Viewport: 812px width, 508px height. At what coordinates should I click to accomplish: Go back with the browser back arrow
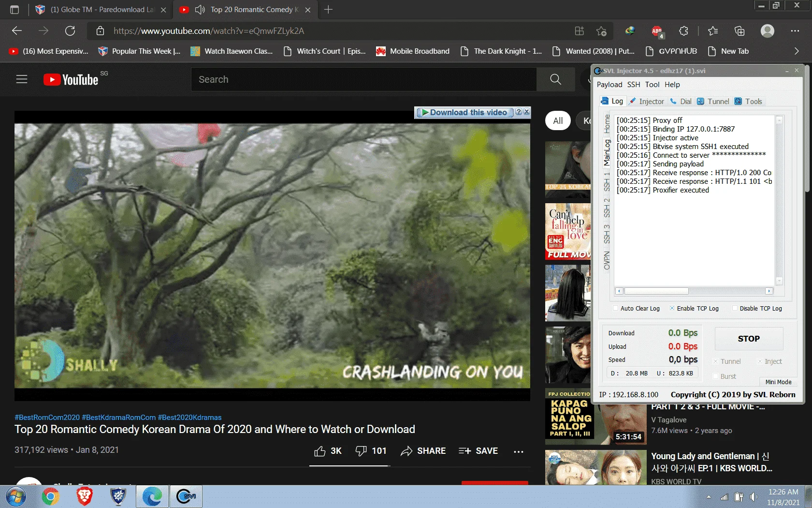17,31
